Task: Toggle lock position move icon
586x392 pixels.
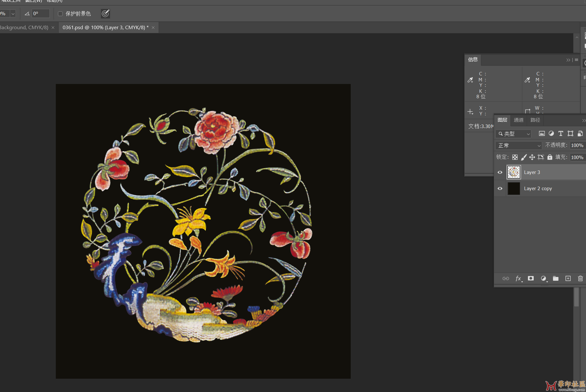Action: click(x=532, y=157)
